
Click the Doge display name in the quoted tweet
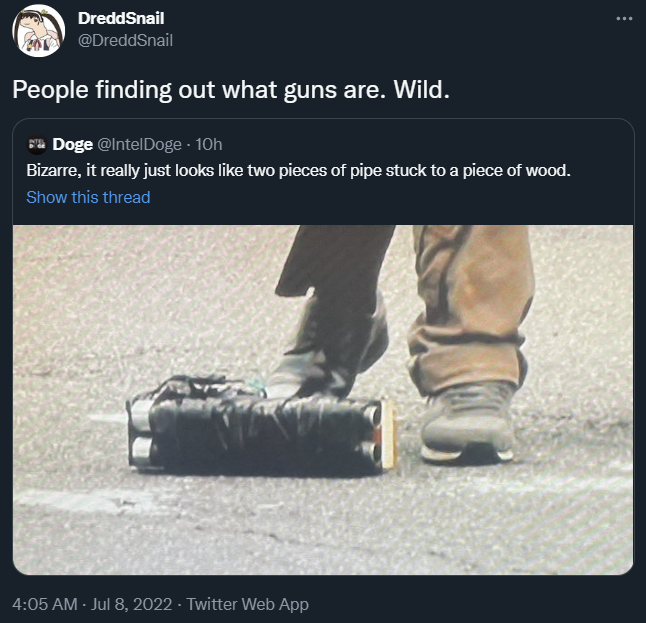(73, 144)
